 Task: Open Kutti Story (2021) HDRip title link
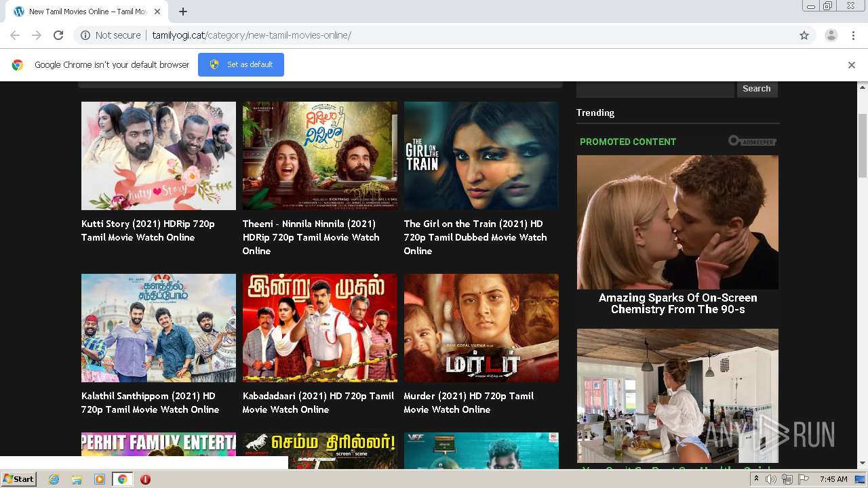point(148,230)
